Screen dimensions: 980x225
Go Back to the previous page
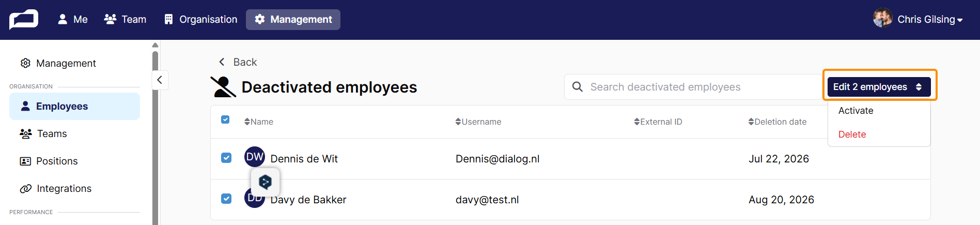tap(238, 62)
